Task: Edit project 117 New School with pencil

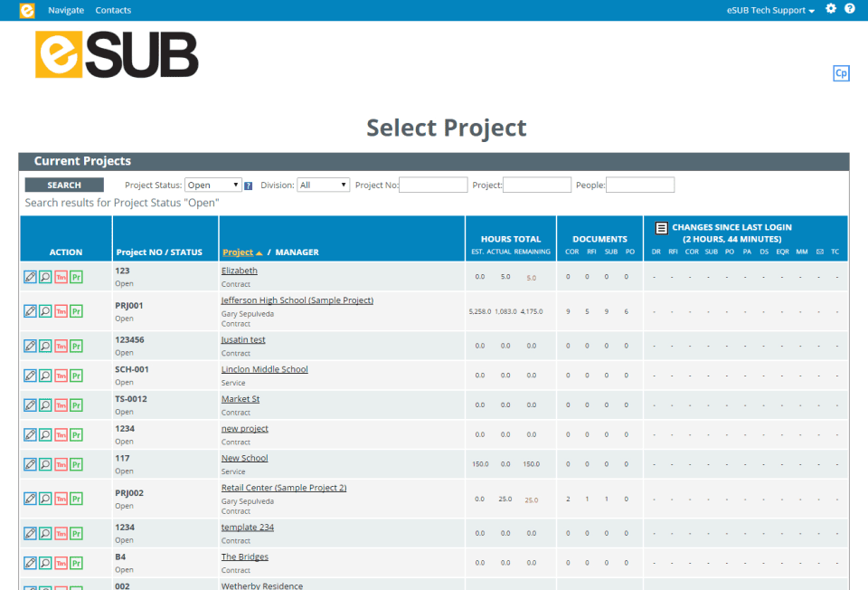Action: click(x=31, y=464)
